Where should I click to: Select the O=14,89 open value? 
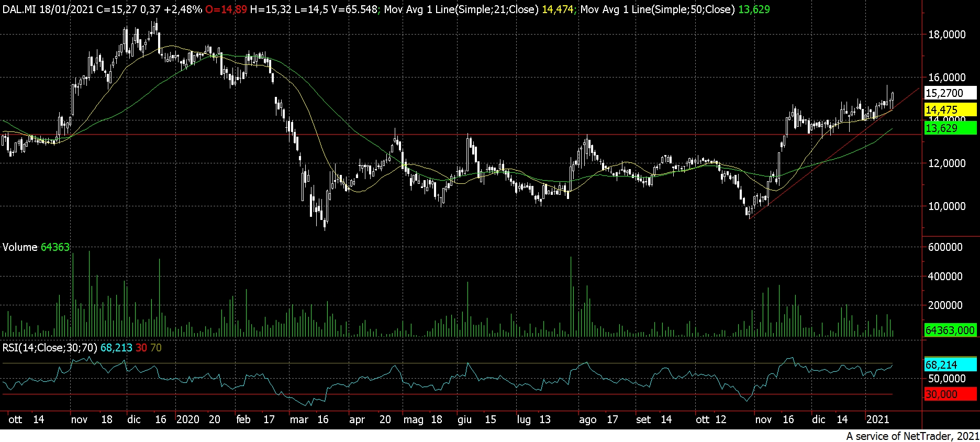pyautogui.click(x=226, y=9)
